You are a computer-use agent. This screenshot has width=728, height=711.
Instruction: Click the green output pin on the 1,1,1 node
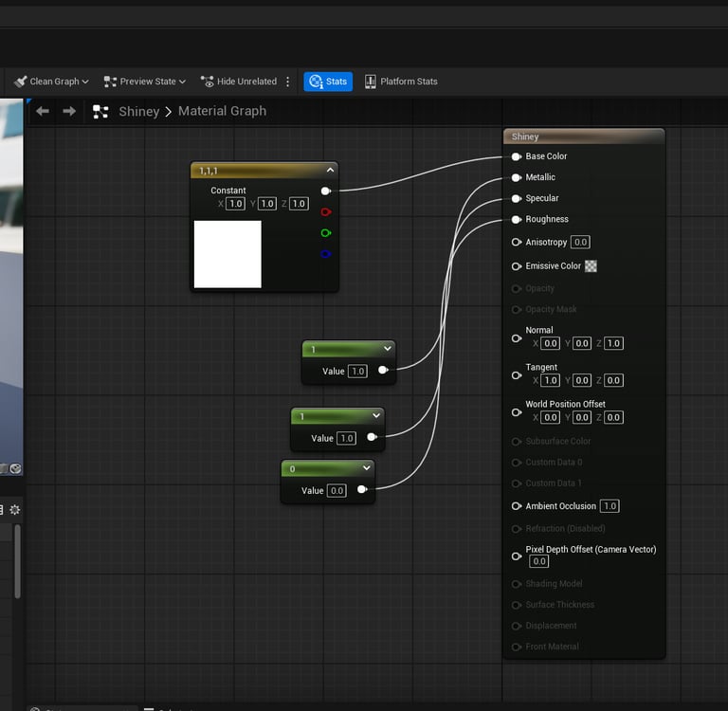coord(326,232)
